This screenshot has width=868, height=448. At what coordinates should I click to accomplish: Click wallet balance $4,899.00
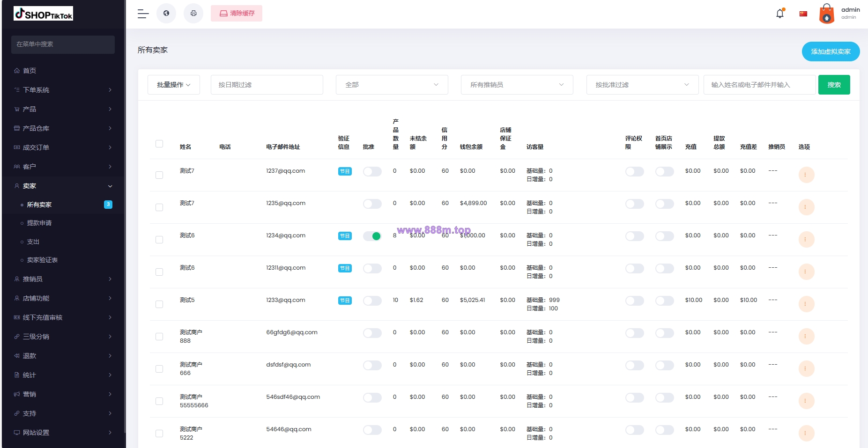(473, 203)
